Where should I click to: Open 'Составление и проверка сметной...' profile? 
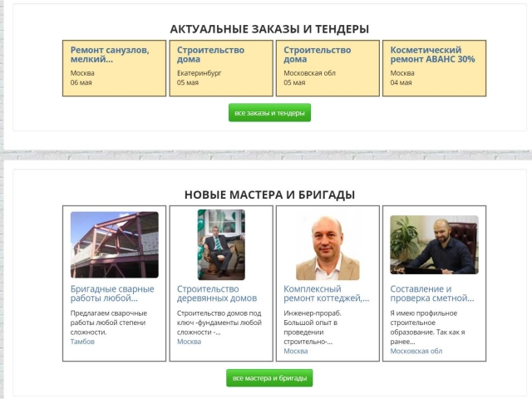pyautogui.click(x=432, y=293)
